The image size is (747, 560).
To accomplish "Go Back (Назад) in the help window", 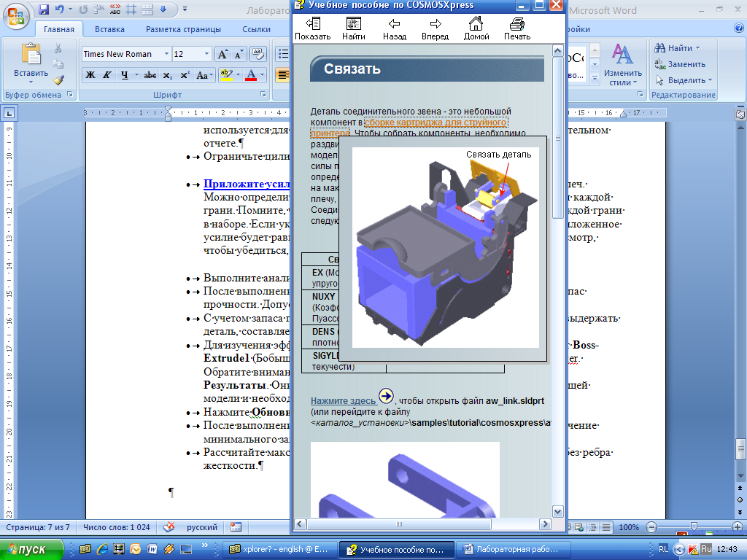I will click(x=395, y=28).
